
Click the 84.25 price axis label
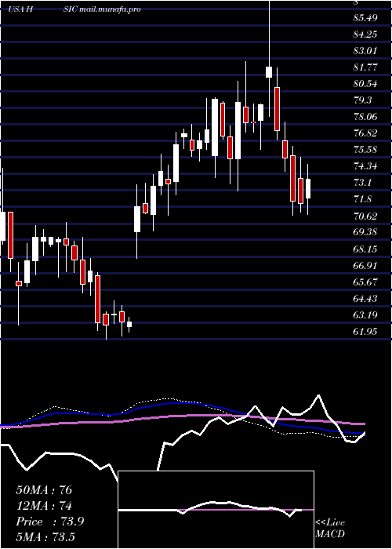(x=365, y=34)
